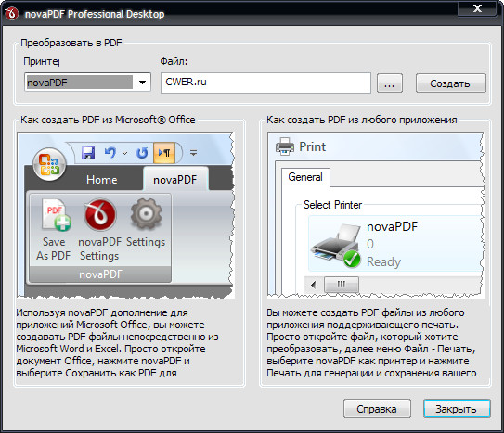Click the Создать button
This screenshot has width=504, height=433.
pyautogui.click(x=451, y=83)
